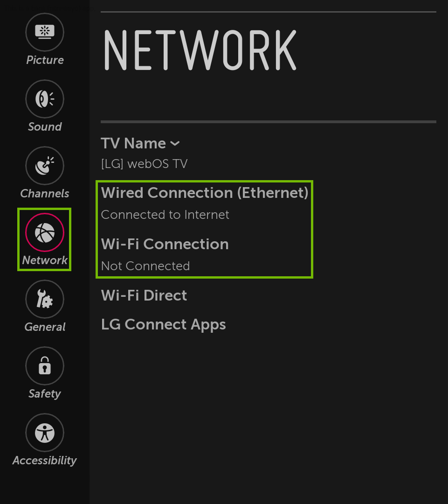
Task: Select Wired Connection (Ethernet)
Action: pos(205,193)
